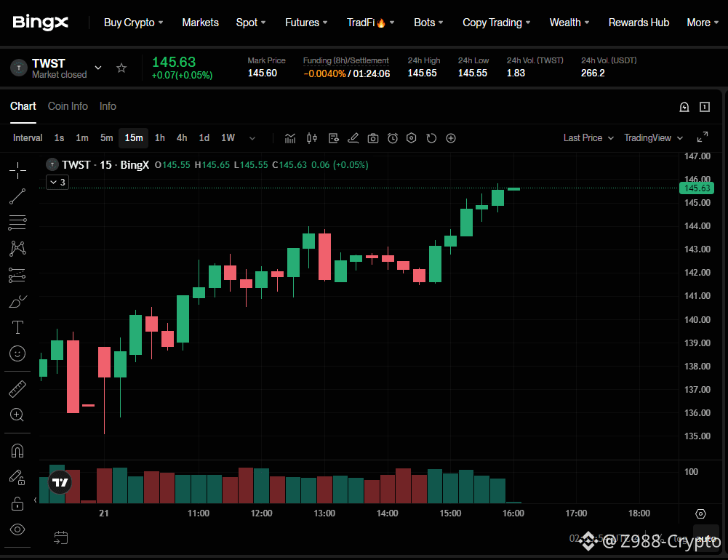The width and height of the screenshot is (728, 560).
Task: Toggle order display document-eye icon
Action: pos(333,138)
